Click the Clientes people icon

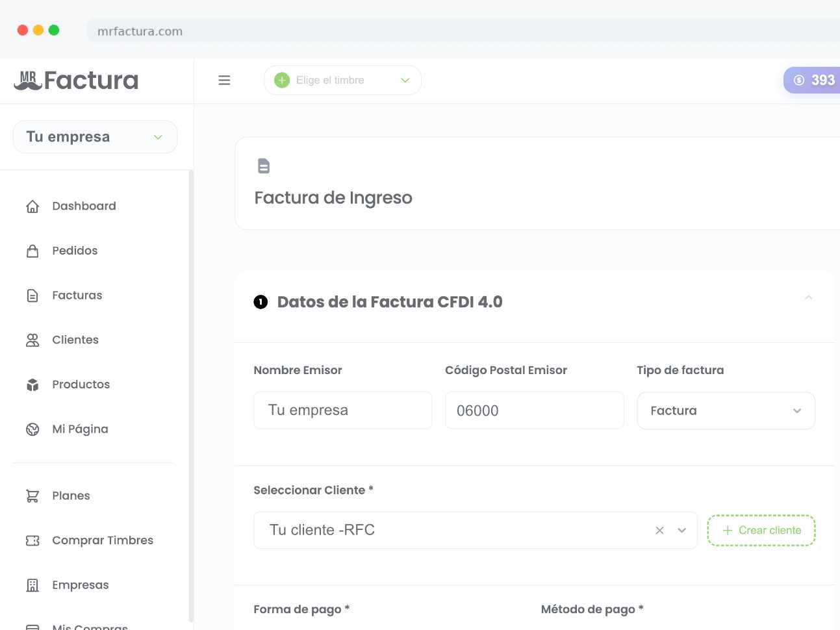(x=32, y=340)
